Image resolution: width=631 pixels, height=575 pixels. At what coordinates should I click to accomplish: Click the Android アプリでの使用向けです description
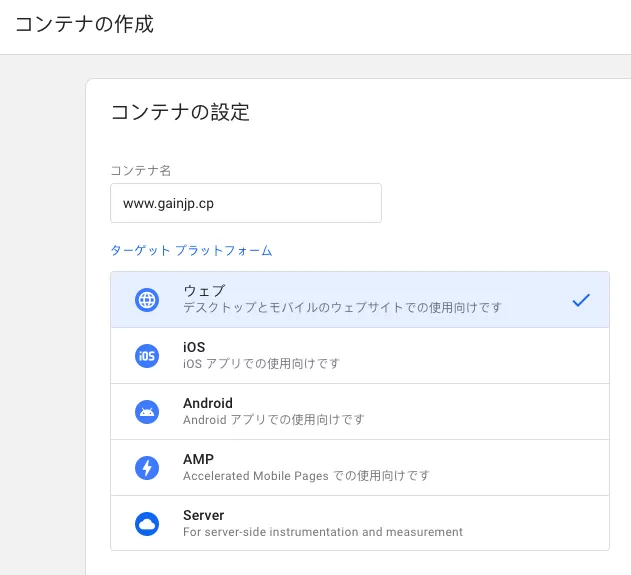point(274,420)
